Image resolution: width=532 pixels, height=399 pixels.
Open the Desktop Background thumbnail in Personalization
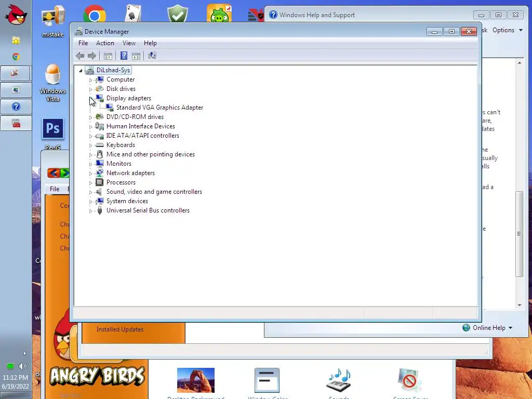pyautogui.click(x=196, y=380)
